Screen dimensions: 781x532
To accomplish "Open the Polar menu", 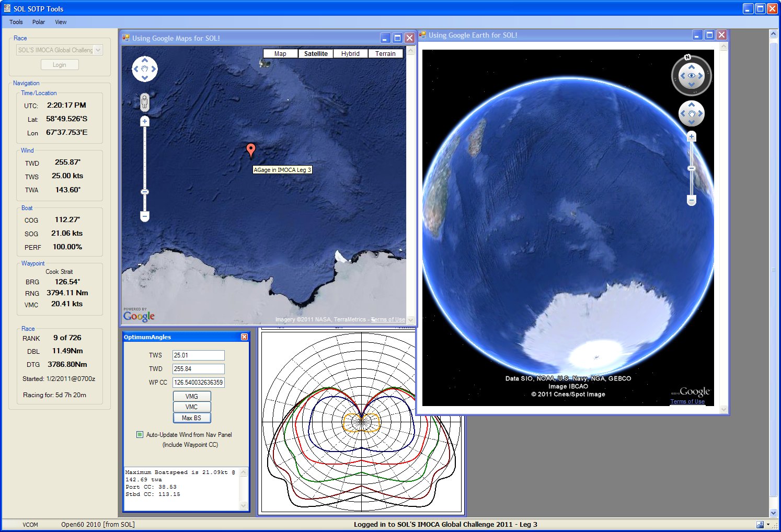I will click(x=39, y=22).
